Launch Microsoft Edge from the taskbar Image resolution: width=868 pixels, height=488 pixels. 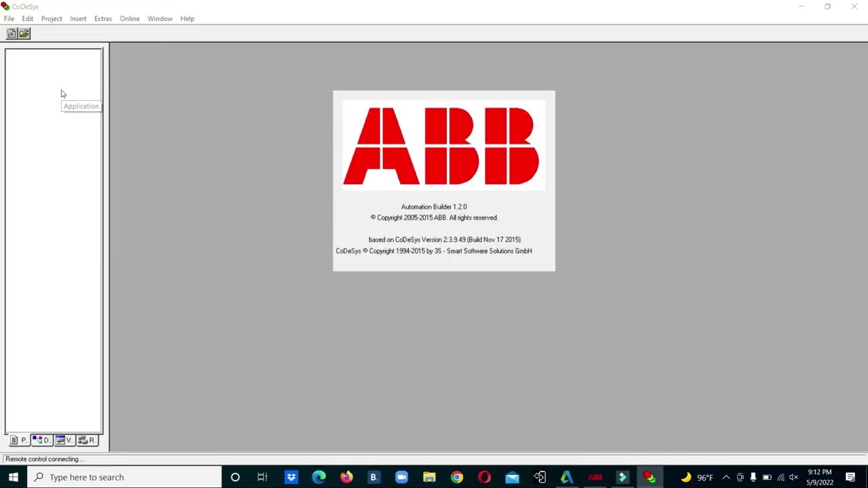point(319,477)
